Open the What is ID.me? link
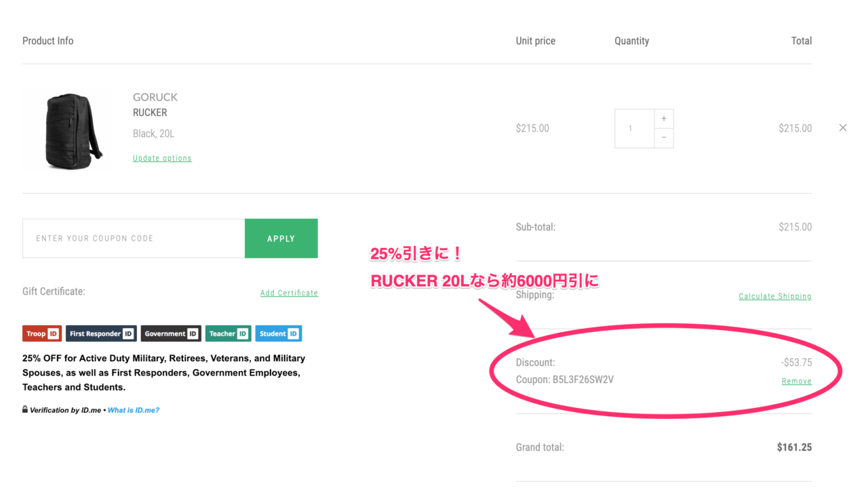 (x=134, y=410)
